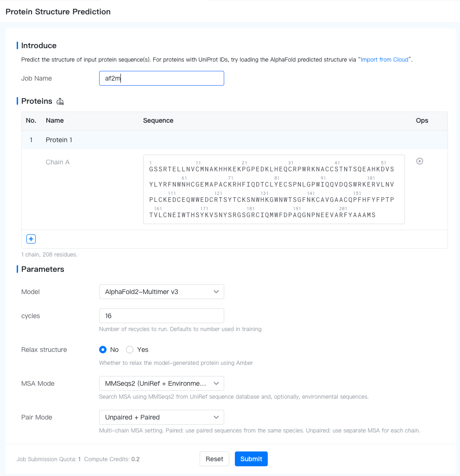Click inside the Chain A sequence box

(273, 189)
